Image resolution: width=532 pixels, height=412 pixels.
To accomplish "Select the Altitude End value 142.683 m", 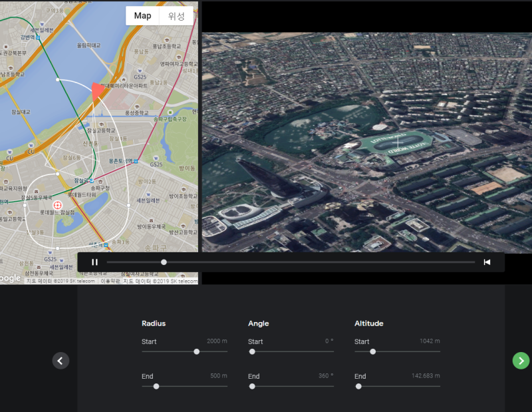I will point(426,375).
